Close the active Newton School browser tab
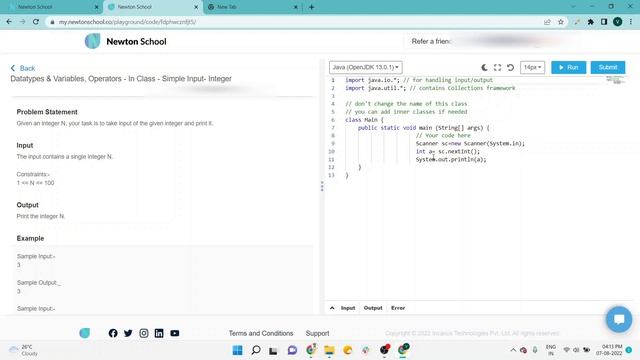Viewport: 640px width, 360px height. click(x=196, y=7)
